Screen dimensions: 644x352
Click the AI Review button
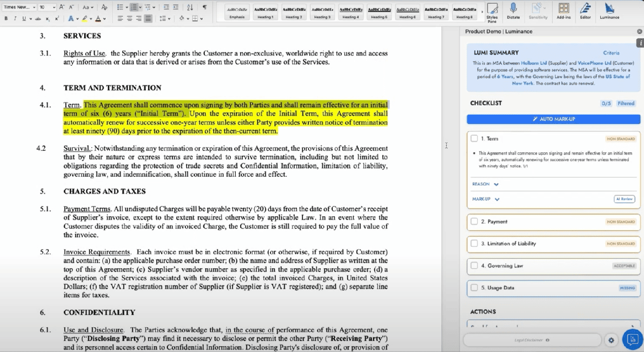[x=624, y=199]
